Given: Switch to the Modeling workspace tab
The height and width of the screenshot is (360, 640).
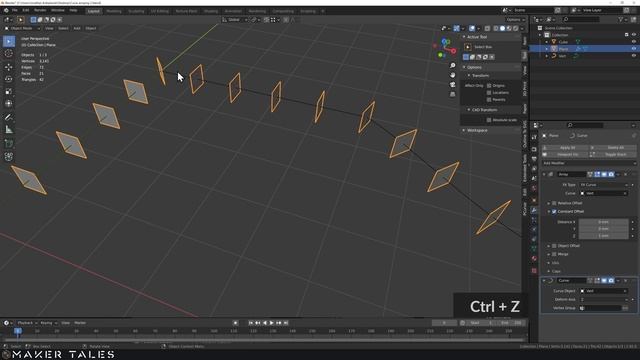Looking at the screenshot, I should [x=114, y=11].
